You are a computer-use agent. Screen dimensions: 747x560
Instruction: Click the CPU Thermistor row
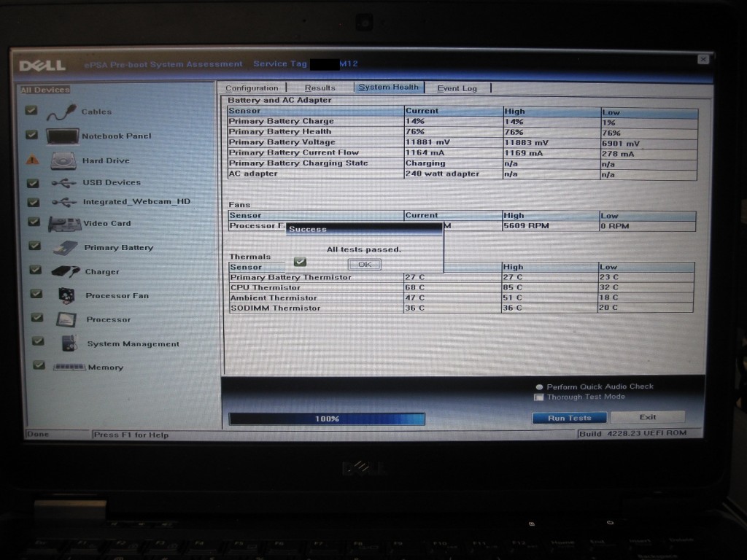(x=462, y=287)
